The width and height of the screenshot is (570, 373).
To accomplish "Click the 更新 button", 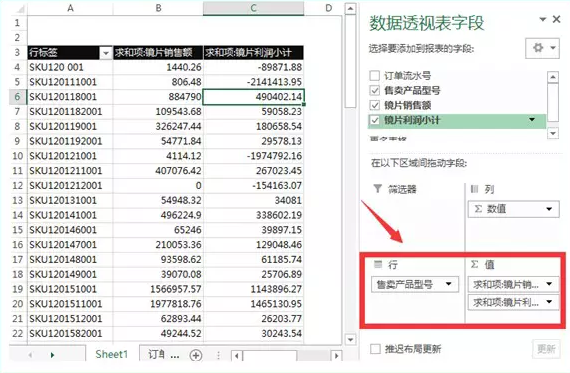I will point(546,349).
